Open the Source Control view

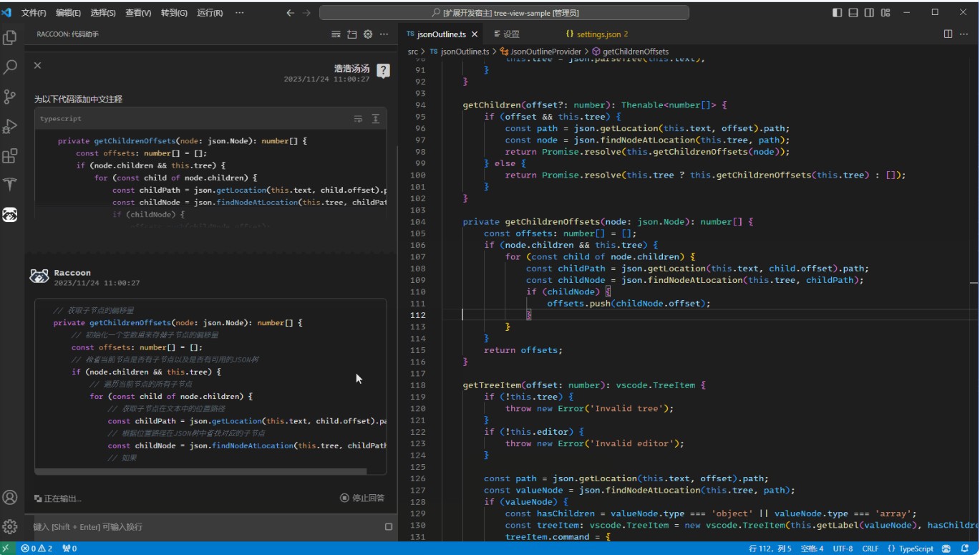click(10, 97)
